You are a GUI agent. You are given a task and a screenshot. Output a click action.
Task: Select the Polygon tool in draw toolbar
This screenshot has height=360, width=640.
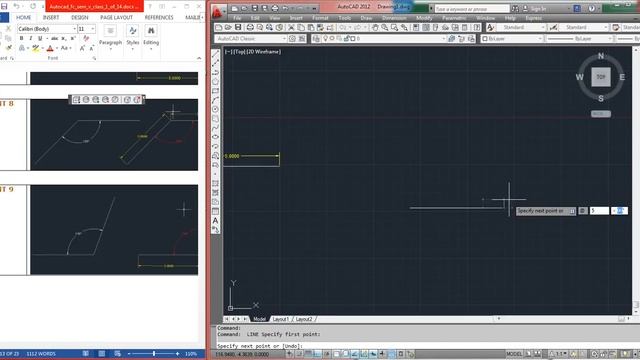[216, 82]
